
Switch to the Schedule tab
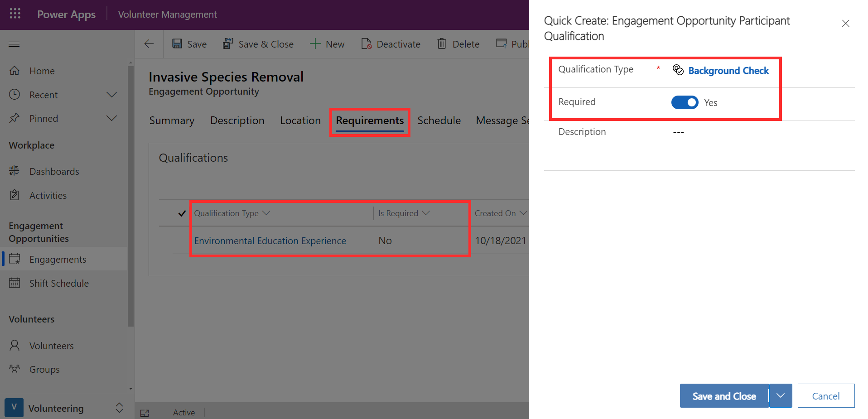[x=439, y=120]
